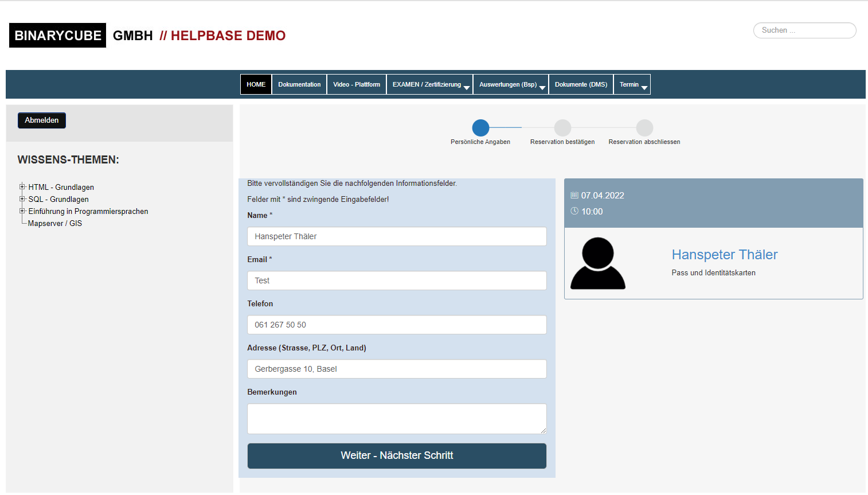Click the 'Weiter - Nächster Schritt' button
The width and height of the screenshot is (868, 495).
[x=396, y=455]
